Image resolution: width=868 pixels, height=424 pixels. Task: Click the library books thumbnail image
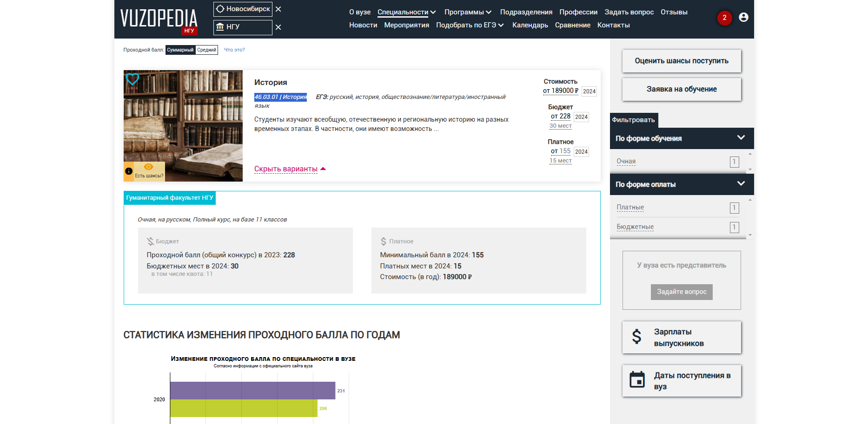click(183, 126)
